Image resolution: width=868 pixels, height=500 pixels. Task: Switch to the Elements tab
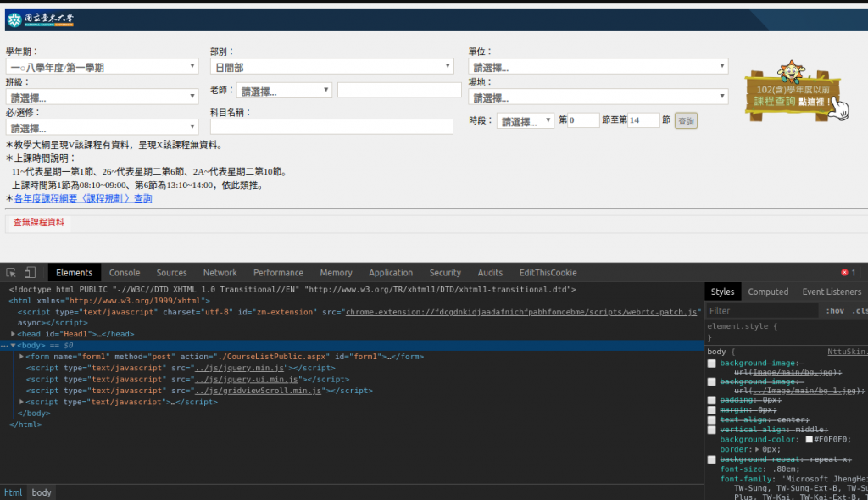(75, 272)
